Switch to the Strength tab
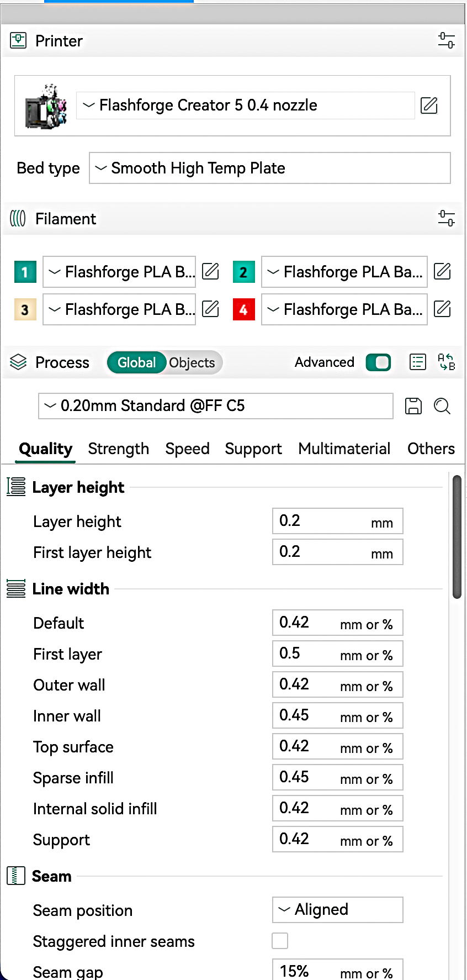The width and height of the screenshot is (467, 980). tap(119, 449)
